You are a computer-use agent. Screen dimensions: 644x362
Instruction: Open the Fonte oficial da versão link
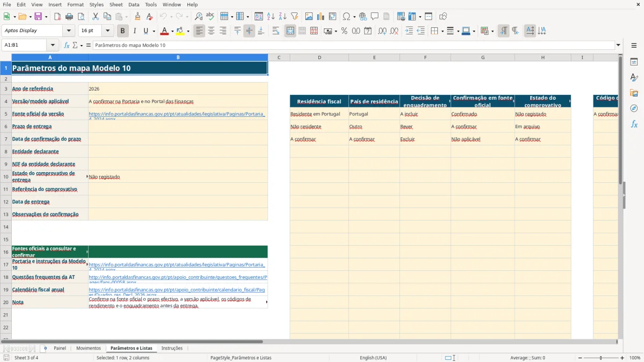click(177, 114)
